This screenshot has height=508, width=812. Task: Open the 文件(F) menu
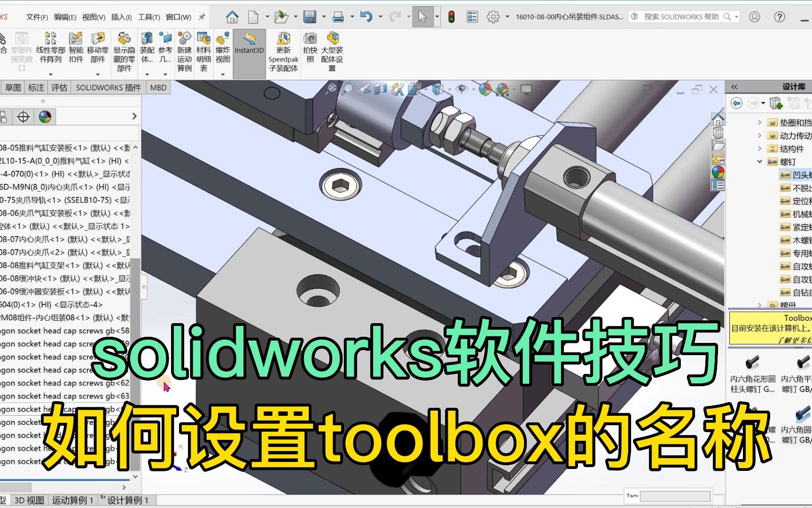37,17
